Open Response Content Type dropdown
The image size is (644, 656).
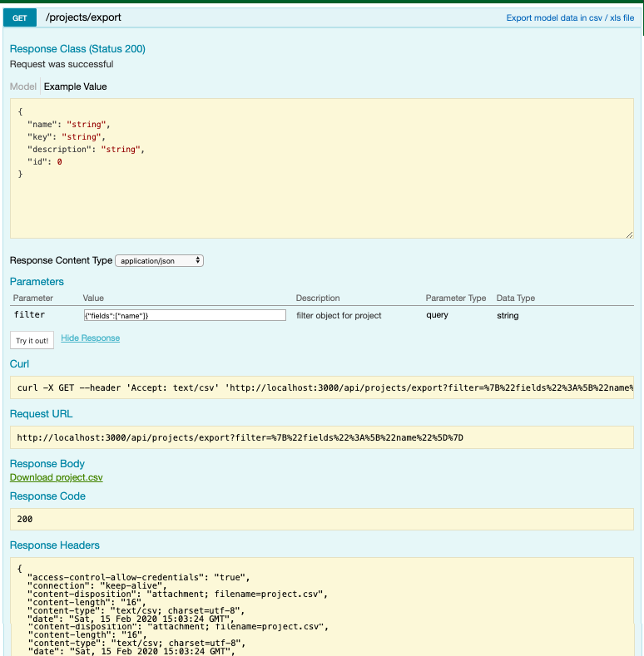160,260
